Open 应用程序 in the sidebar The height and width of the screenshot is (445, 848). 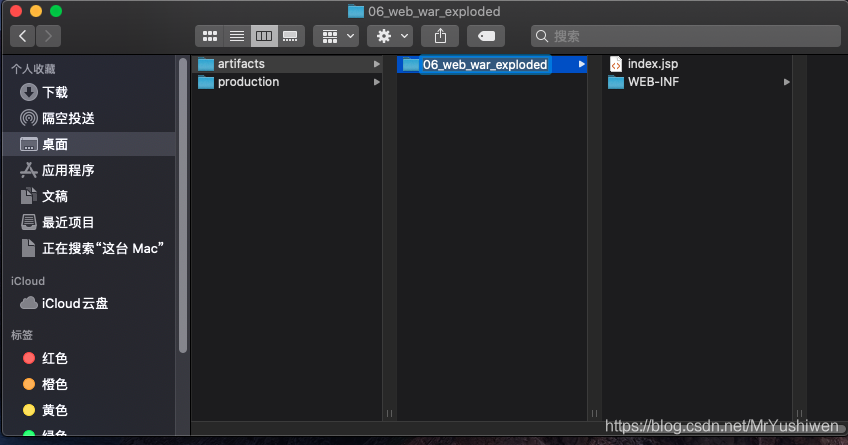click(89, 170)
